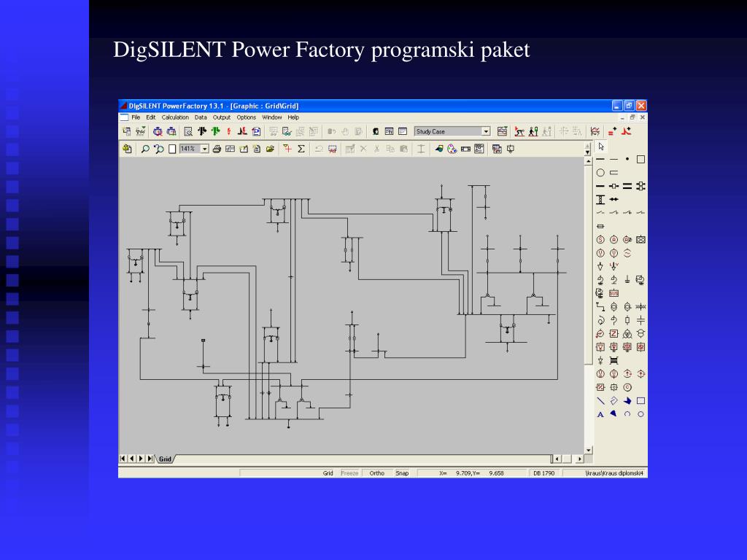This screenshot has width=747, height=560.
Task: Click the red lightning short-circuit icon
Action: 228,131
